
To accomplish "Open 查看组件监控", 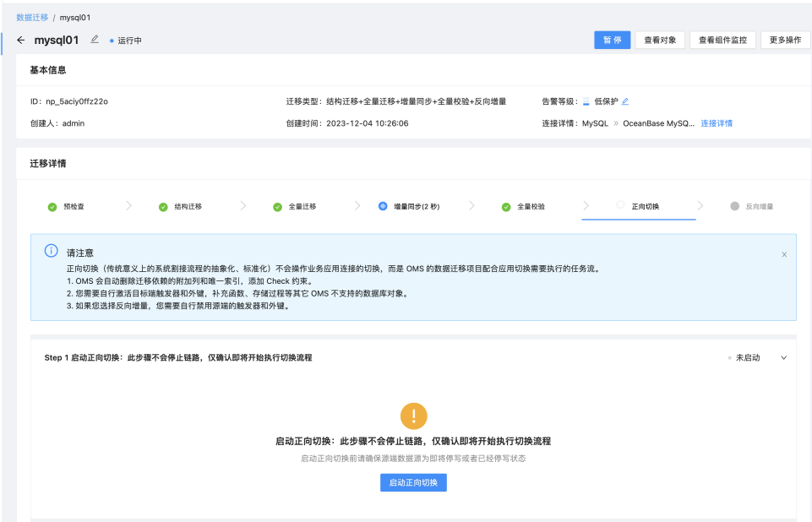I will [723, 40].
